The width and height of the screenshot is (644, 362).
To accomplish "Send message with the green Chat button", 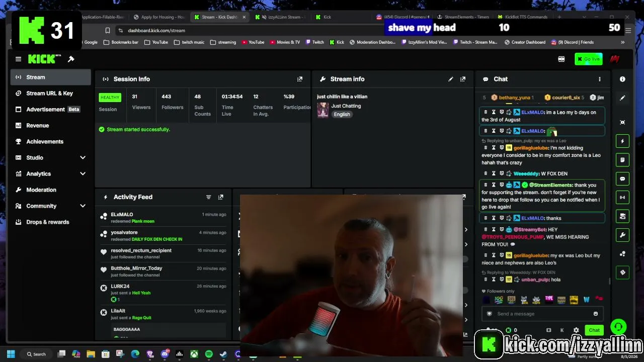I will click(x=594, y=330).
